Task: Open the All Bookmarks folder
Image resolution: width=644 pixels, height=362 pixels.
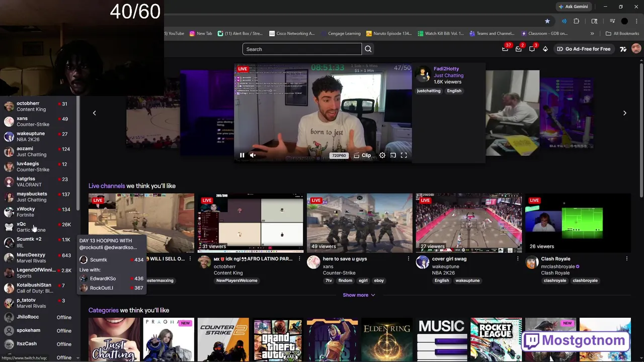Action: pos(622,34)
